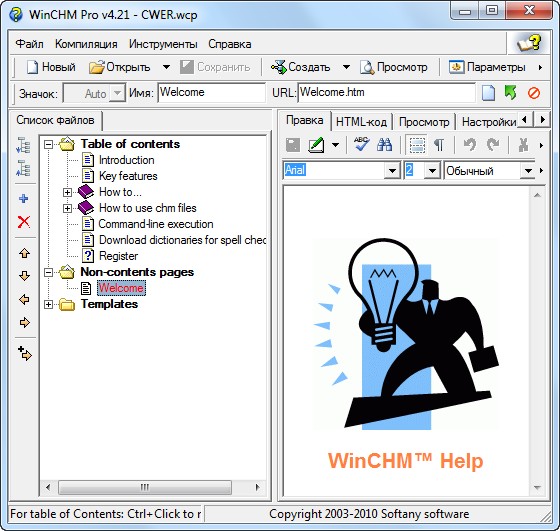Collapse the Table of contents node
This screenshot has height=531, width=560.
pos(48,144)
